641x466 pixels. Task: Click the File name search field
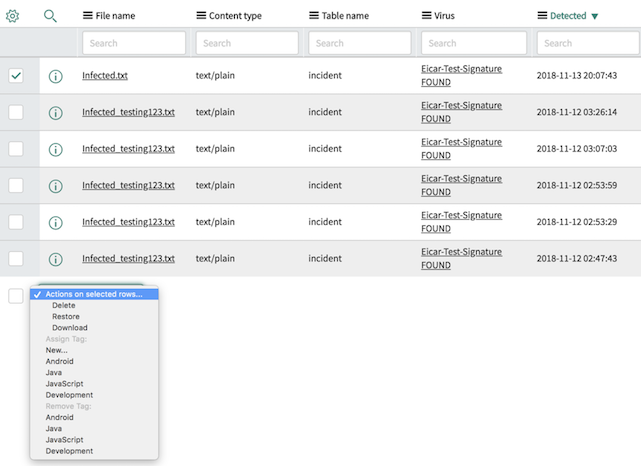click(134, 43)
